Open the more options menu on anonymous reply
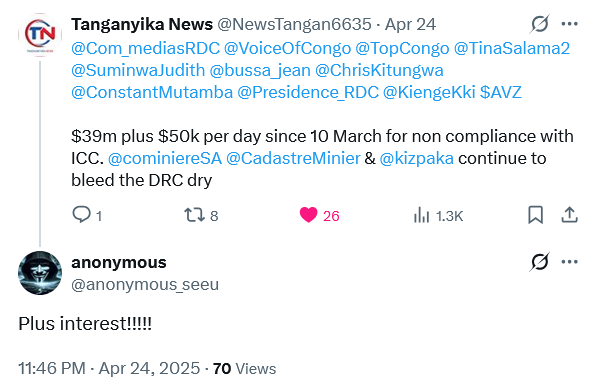Viewport: 598px width, 384px height. (x=570, y=262)
